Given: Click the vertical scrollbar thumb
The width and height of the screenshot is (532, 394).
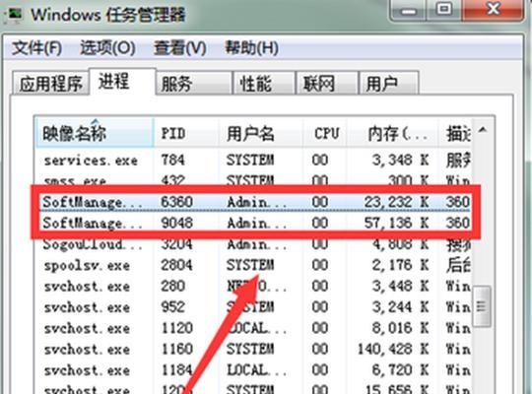Looking at the screenshot, I should (482, 306).
